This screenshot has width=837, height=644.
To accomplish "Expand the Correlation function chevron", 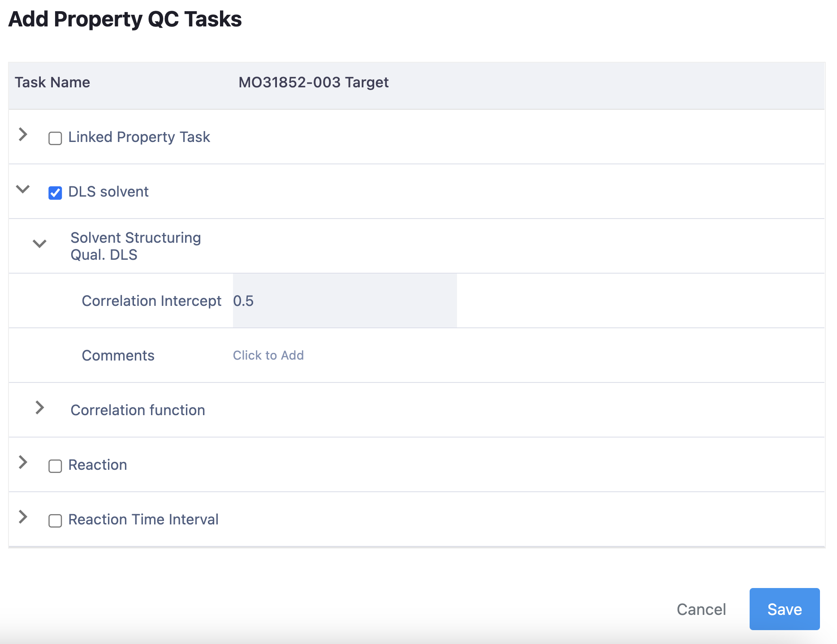I will (39, 408).
